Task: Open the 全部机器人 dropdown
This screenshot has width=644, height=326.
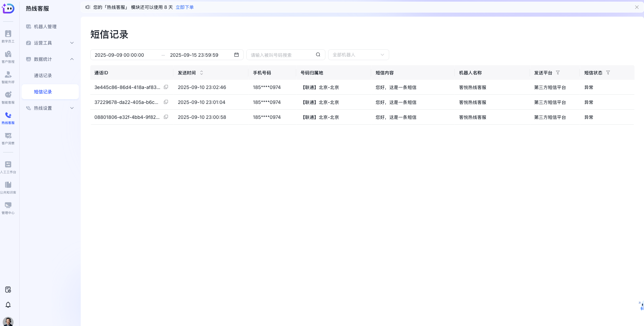Action: click(x=358, y=55)
